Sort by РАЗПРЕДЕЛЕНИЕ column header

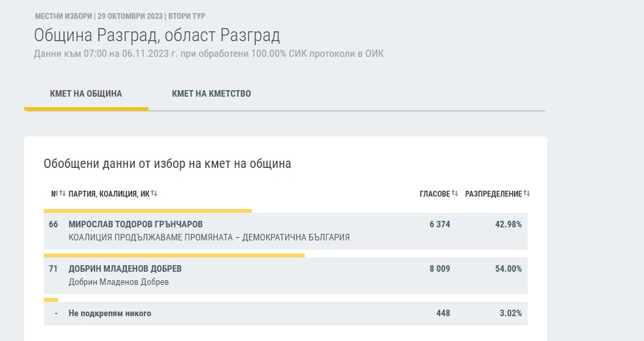click(493, 194)
